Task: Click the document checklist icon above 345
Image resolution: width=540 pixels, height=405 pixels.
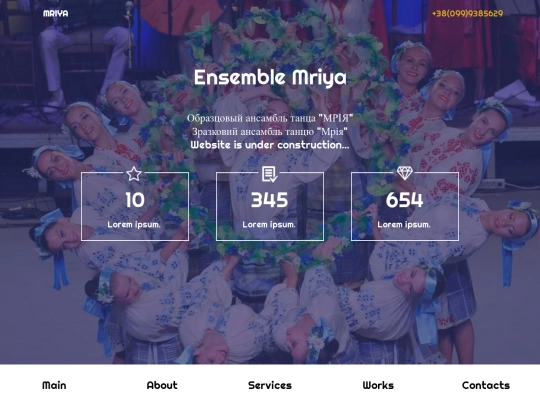Action: (269, 174)
